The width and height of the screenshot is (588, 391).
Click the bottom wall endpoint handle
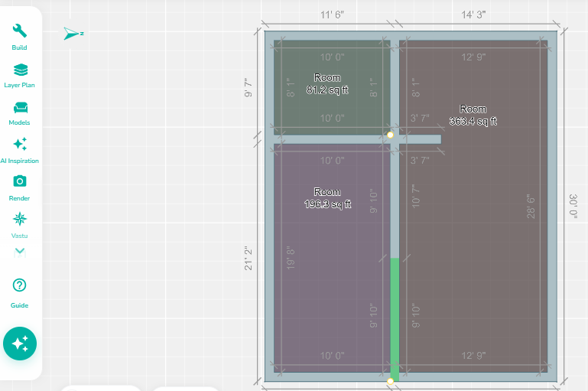coord(390,381)
